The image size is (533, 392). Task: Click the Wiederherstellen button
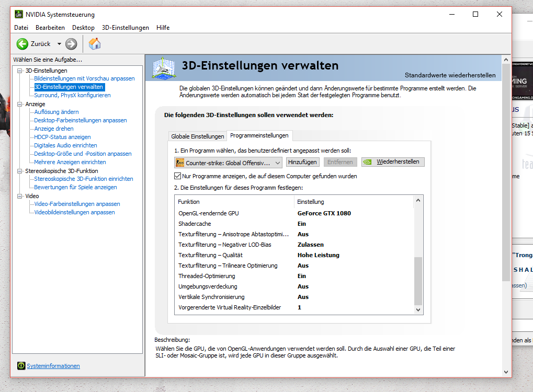pos(393,162)
